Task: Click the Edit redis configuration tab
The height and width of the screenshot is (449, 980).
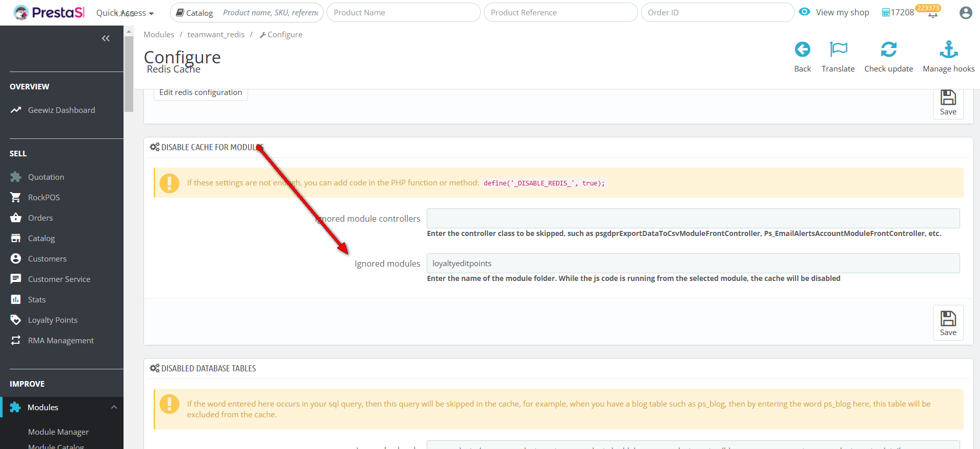Action: [x=201, y=92]
